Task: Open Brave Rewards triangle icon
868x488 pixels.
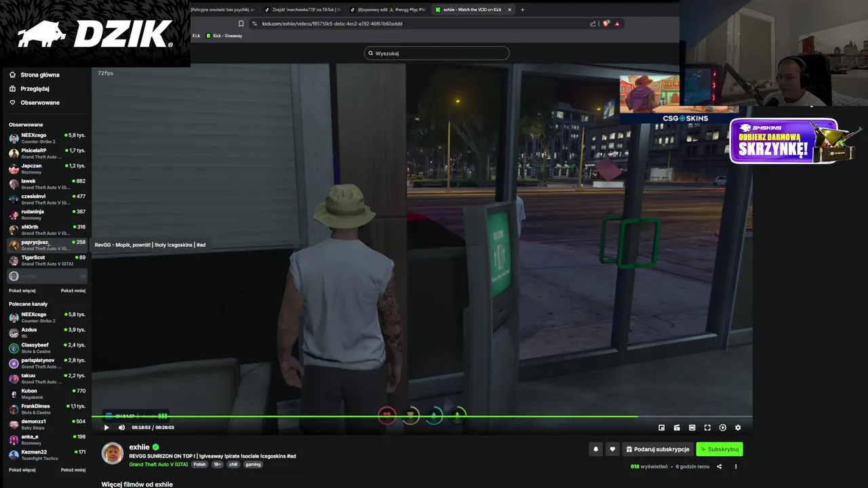Action: tap(617, 24)
